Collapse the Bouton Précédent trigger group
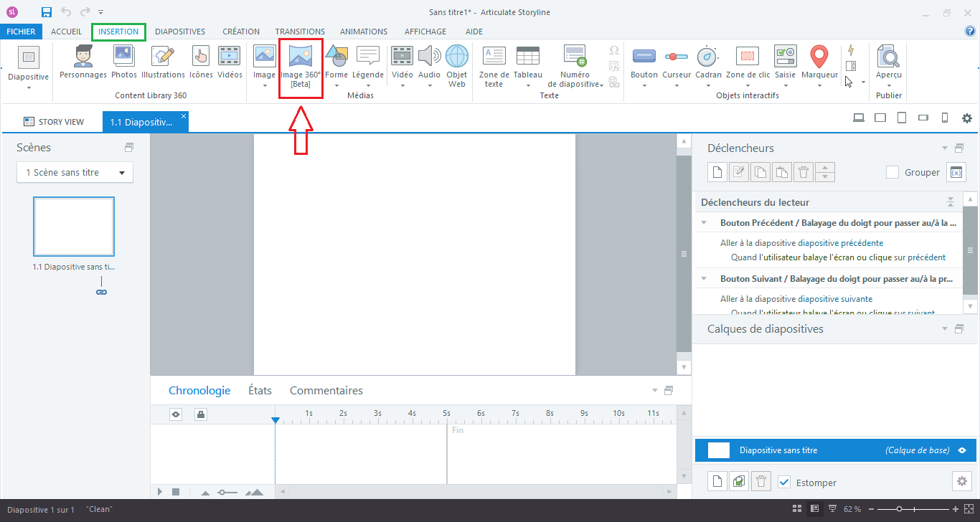This screenshot has width=980, height=522. coord(704,223)
